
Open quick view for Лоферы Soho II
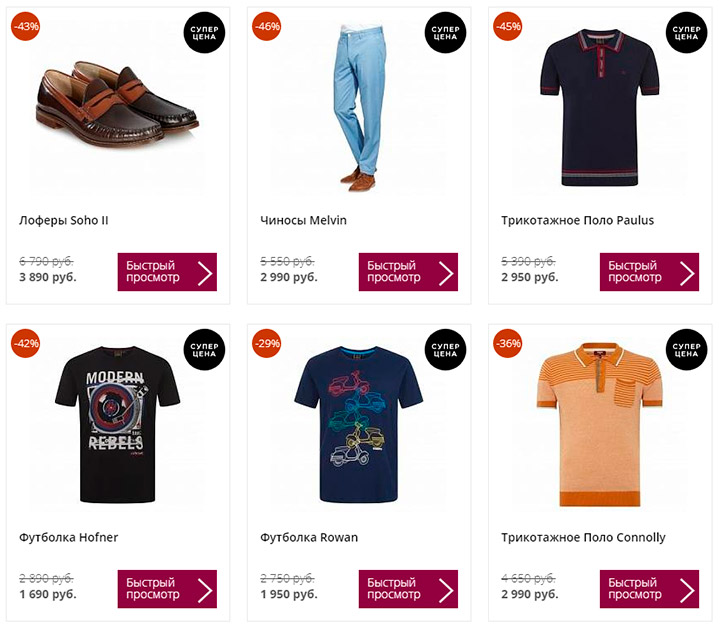point(167,272)
